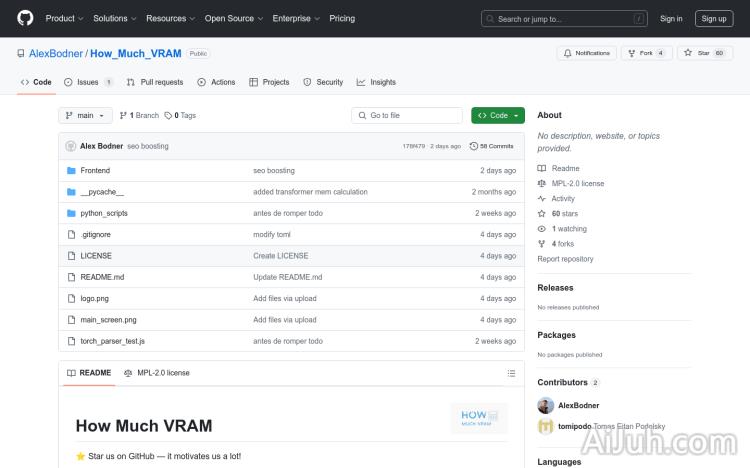Expand the main branch dropdown
Image resolution: width=750 pixels, height=468 pixels.
85,115
